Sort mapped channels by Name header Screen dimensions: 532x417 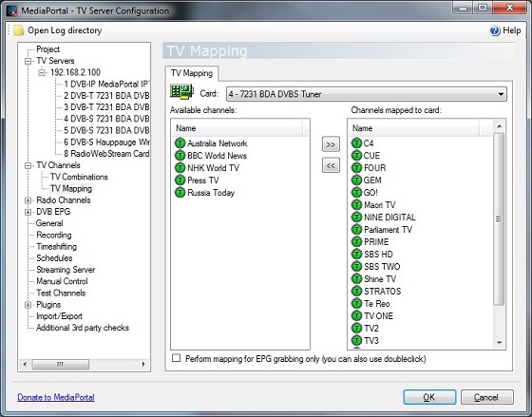[414, 128]
